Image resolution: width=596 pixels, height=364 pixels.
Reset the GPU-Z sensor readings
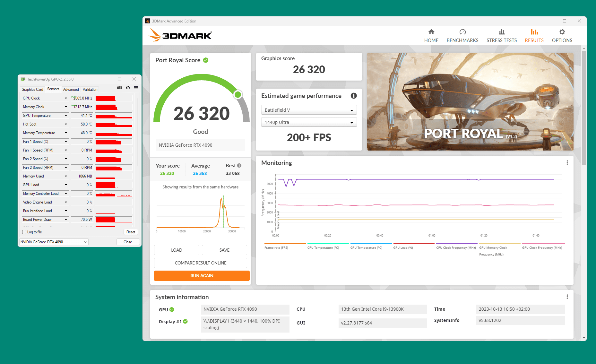pyautogui.click(x=131, y=232)
